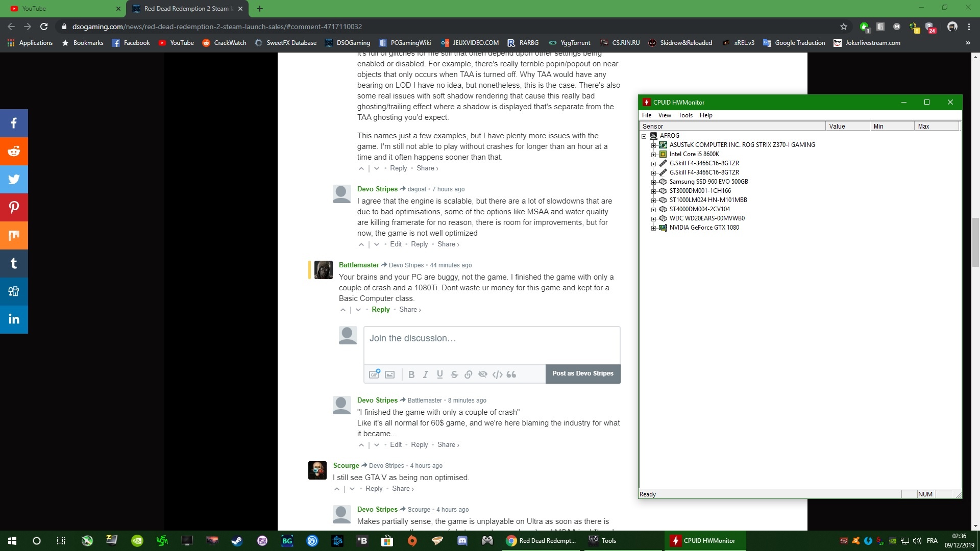Screen dimensions: 980x551
Task: Collapse the AFROG root tree node
Action: [644, 136]
